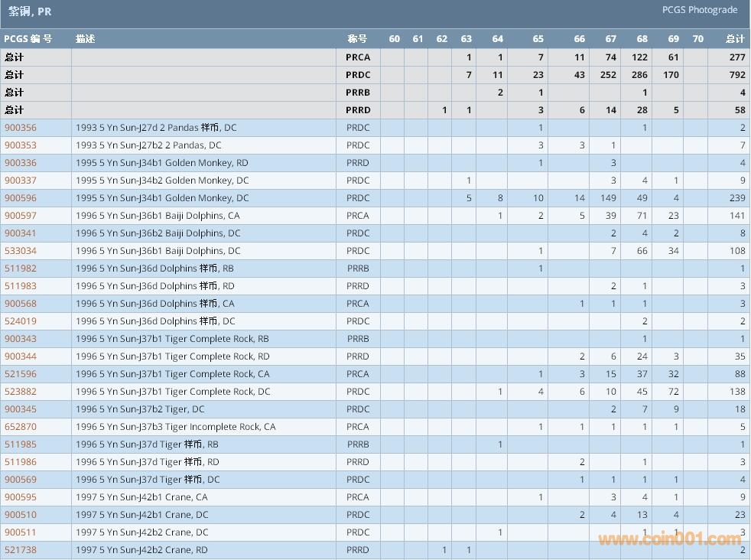
Task: Click PCGS number 511982 link
Action: coord(21,269)
